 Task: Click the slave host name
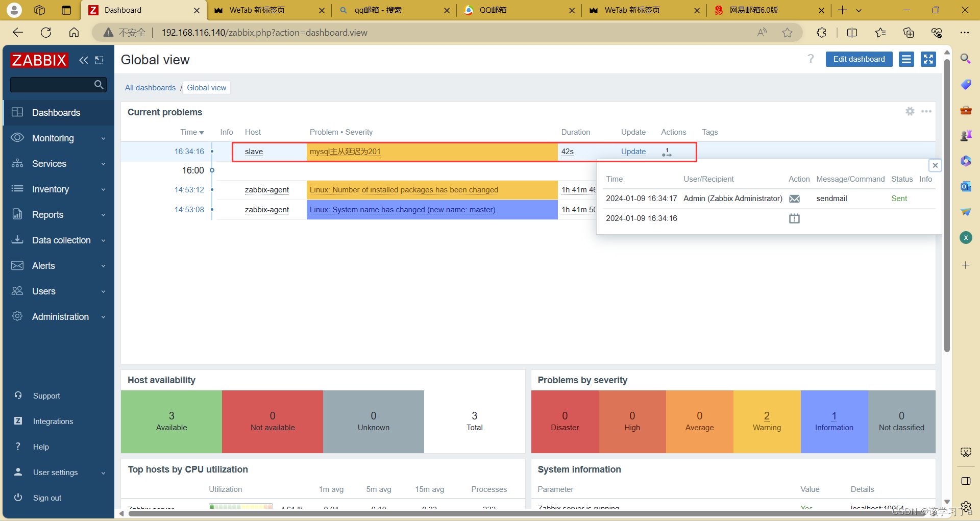pyautogui.click(x=254, y=152)
